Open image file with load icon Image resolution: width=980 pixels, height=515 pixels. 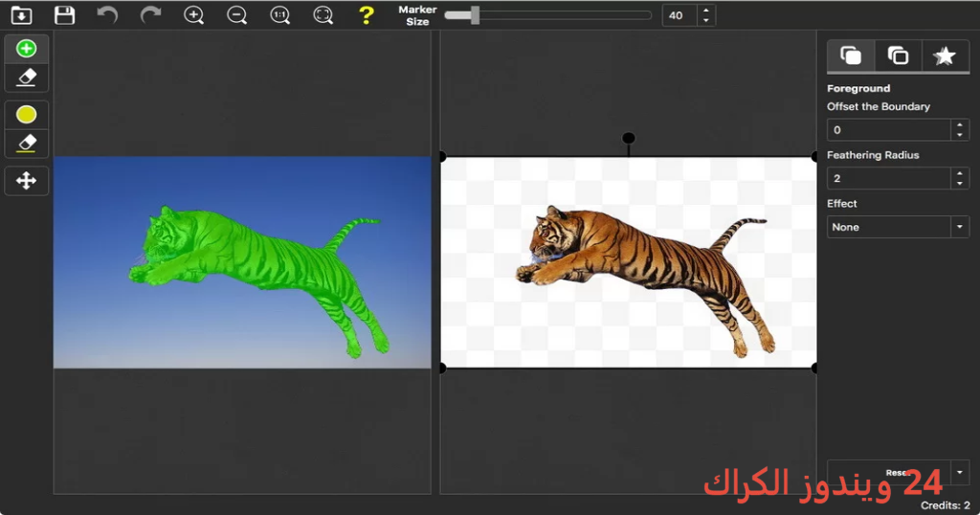pyautogui.click(x=22, y=15)
